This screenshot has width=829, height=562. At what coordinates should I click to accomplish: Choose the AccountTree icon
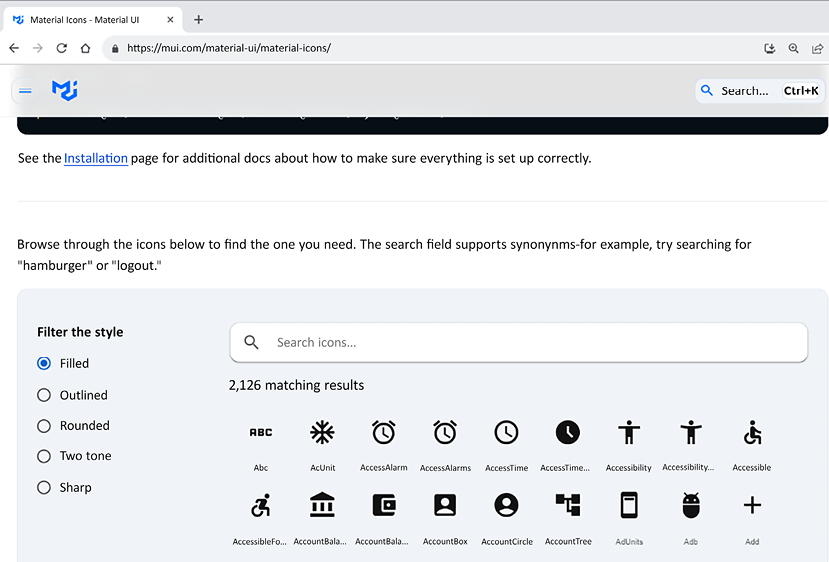568,505
